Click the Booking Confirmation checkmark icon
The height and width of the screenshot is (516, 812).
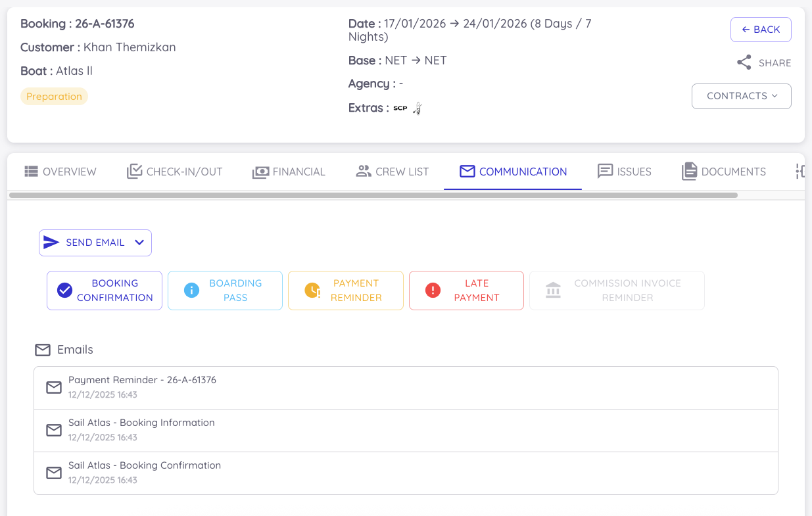pos(64,290)
